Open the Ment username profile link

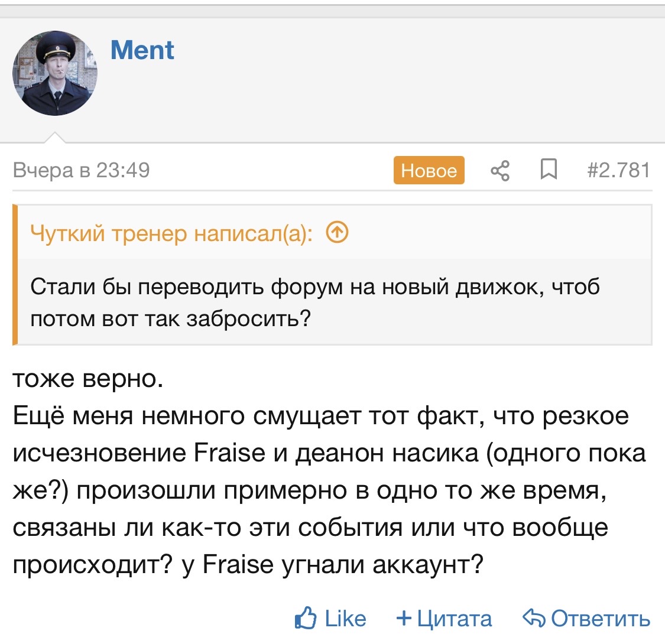pos(142,50)
